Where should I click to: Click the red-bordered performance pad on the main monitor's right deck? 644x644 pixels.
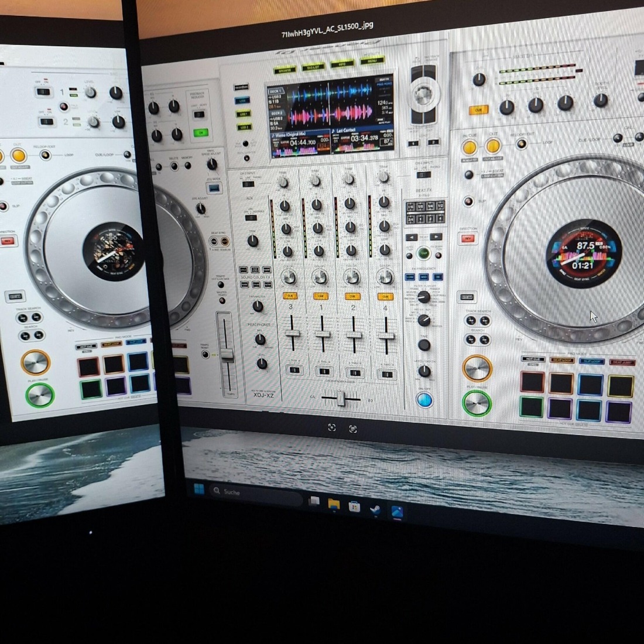tap(532, 382)
